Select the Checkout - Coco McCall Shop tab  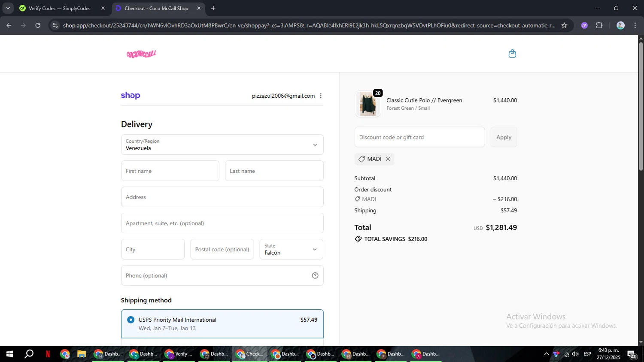pyautogui.click(x=156, y=8)
